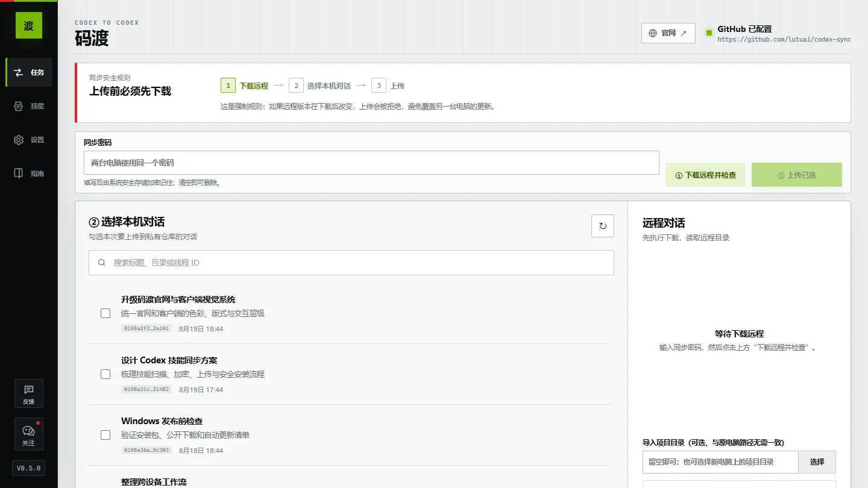Click the timestamp 8月18日 18:44

[x=201, y=451]
